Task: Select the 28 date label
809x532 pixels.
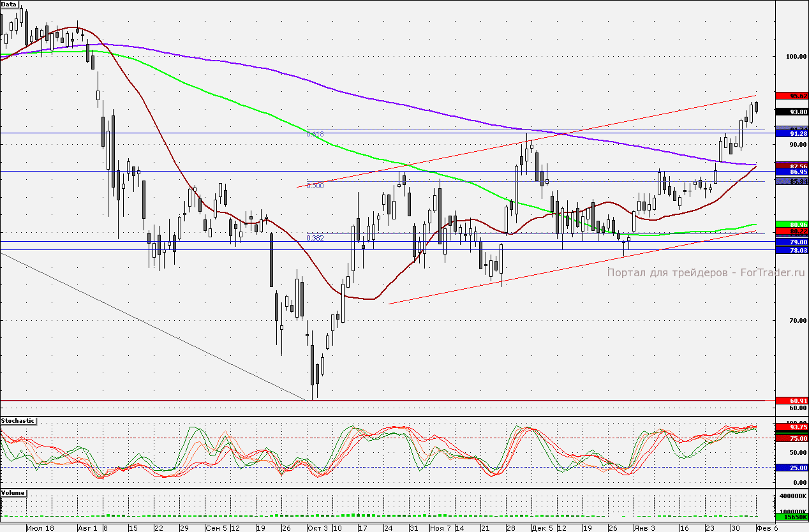Action: [510, 528]
